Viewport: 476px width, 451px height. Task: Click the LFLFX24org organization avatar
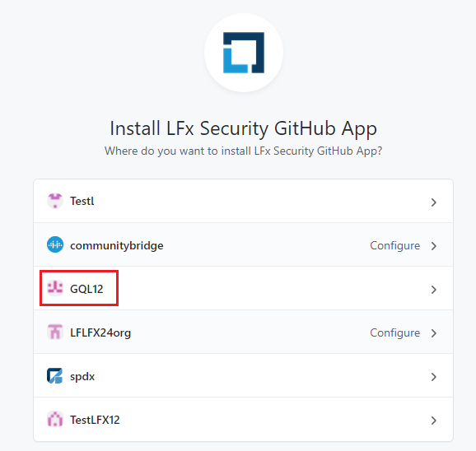[x=55, y=332]
